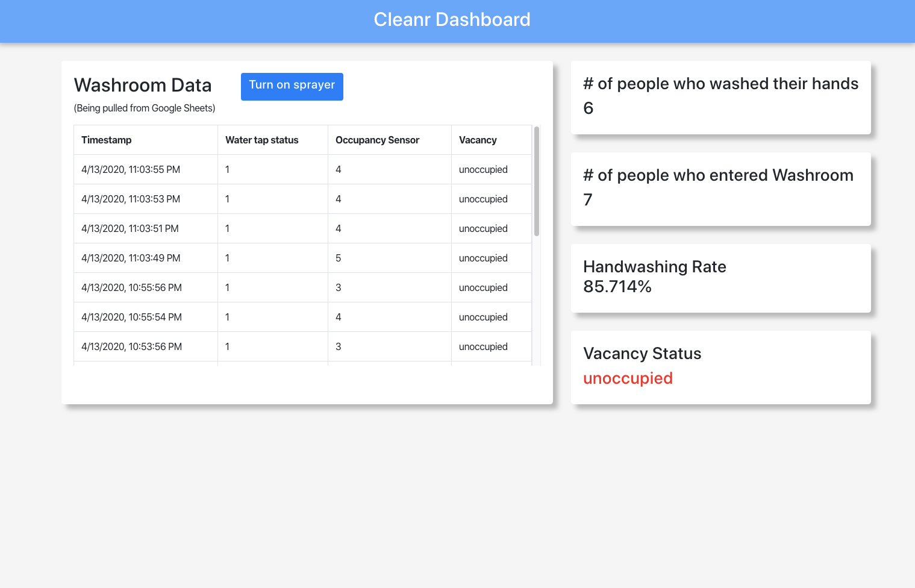Click the table's vertical scrollbar thumb

tap(536, 181)
